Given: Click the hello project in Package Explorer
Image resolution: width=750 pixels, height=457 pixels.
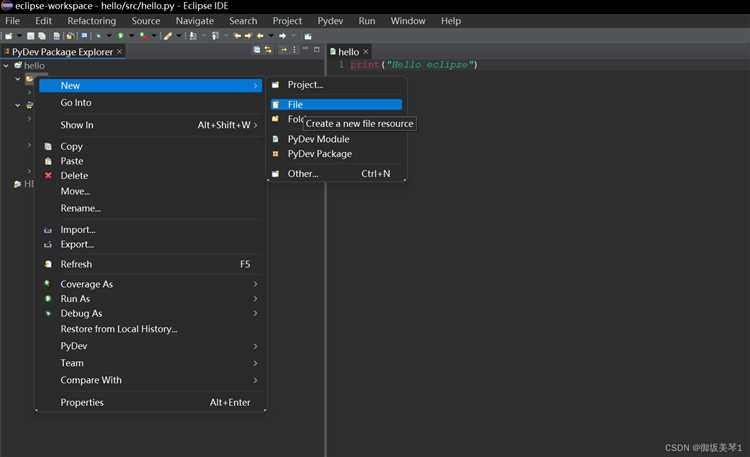Looking at the screenshot, I should point(34,66).
